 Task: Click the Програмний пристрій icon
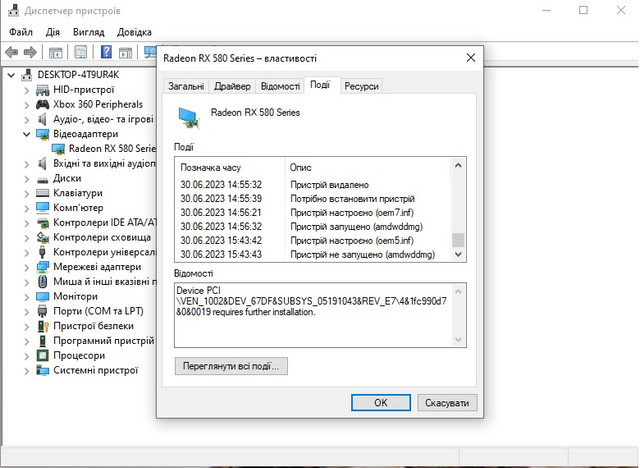point(43,341)
